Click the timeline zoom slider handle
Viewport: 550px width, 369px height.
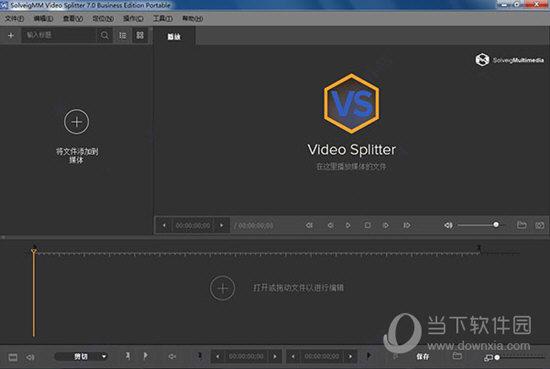(497, 357)
